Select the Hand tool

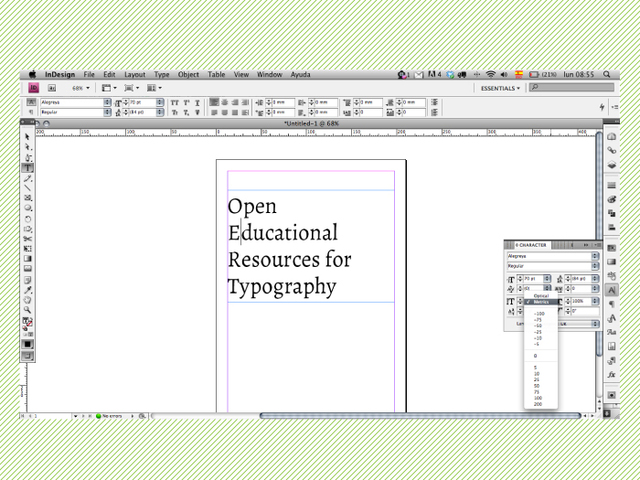(27, 300)
